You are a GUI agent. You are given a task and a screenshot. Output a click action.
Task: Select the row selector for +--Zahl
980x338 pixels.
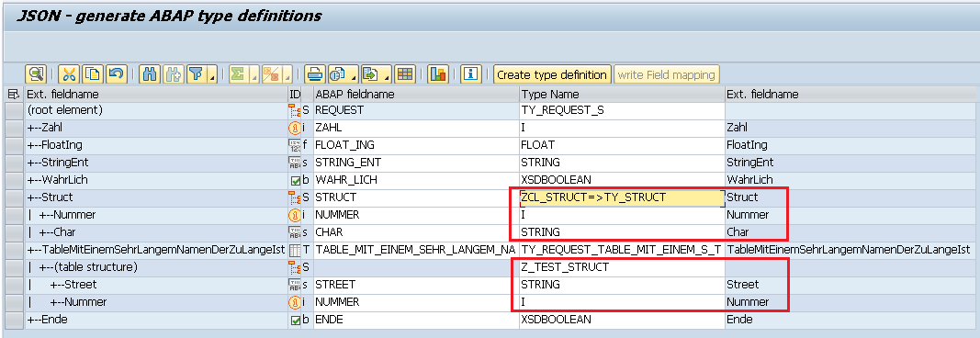click(13, 128)
